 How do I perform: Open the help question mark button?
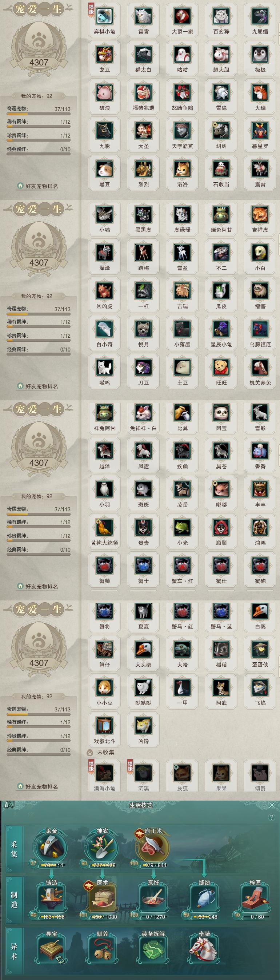[x=271, y=817]
